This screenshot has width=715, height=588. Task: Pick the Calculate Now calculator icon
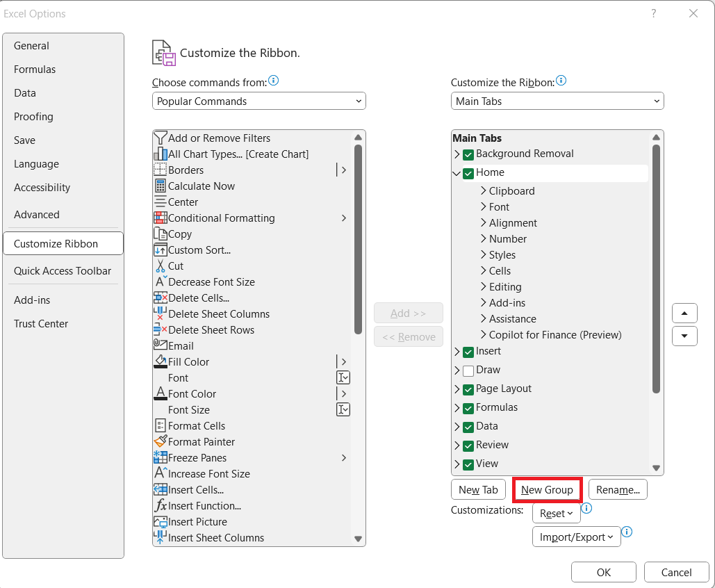click(160, 186)
